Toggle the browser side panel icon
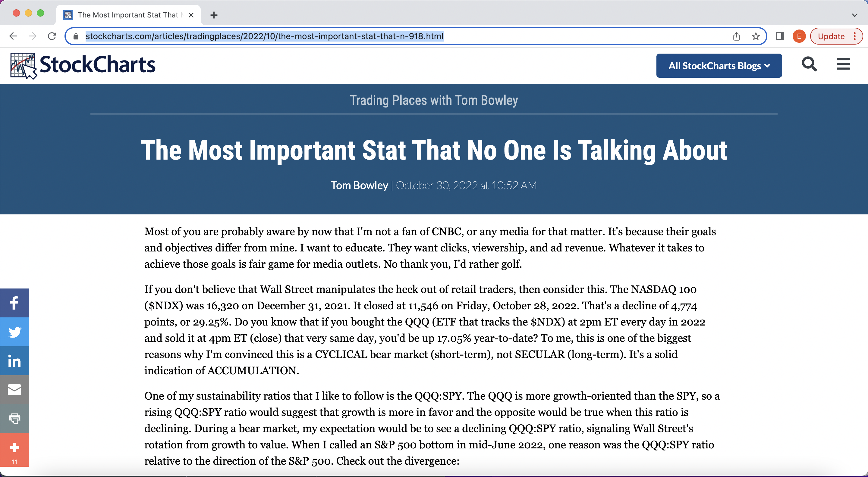 point(780,36)
